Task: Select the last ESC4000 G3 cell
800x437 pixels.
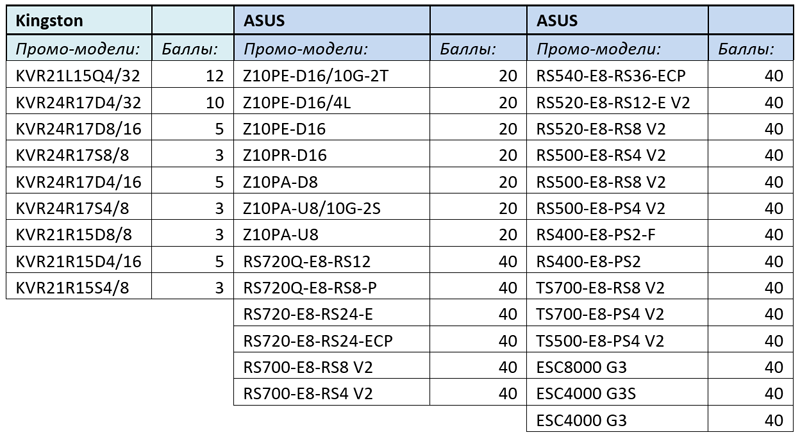Action: pyautogui.click(x=617, y=420)
